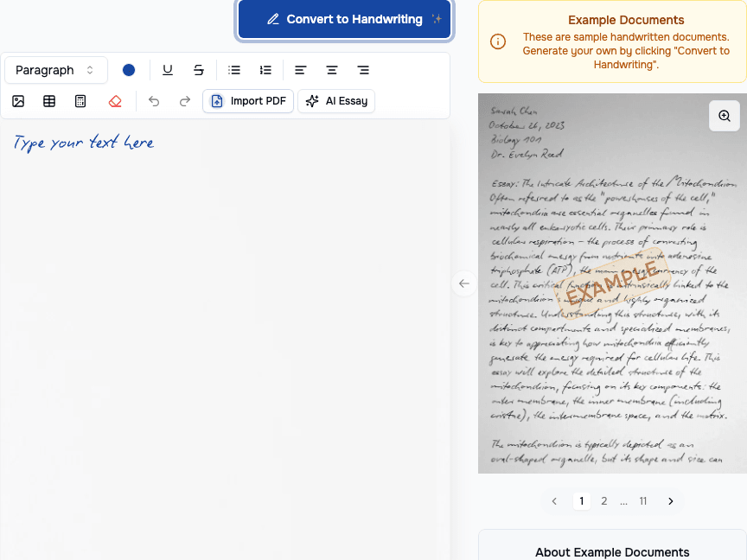Select the red eraser clear-formatting tool

(x=115, y=101)
